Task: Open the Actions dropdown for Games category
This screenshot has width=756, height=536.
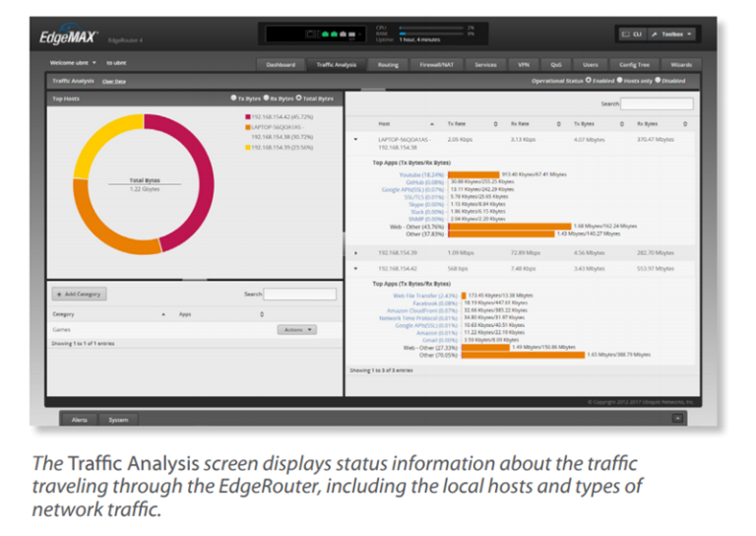Action: (x=296, y=329)
